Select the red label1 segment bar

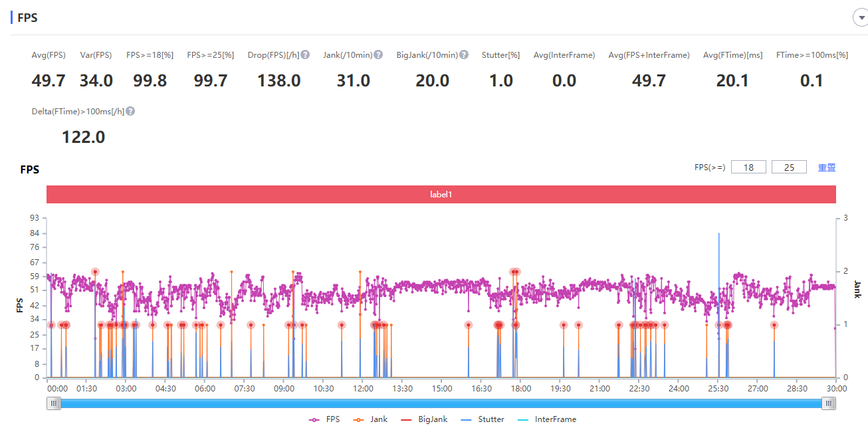click(441, 195)
